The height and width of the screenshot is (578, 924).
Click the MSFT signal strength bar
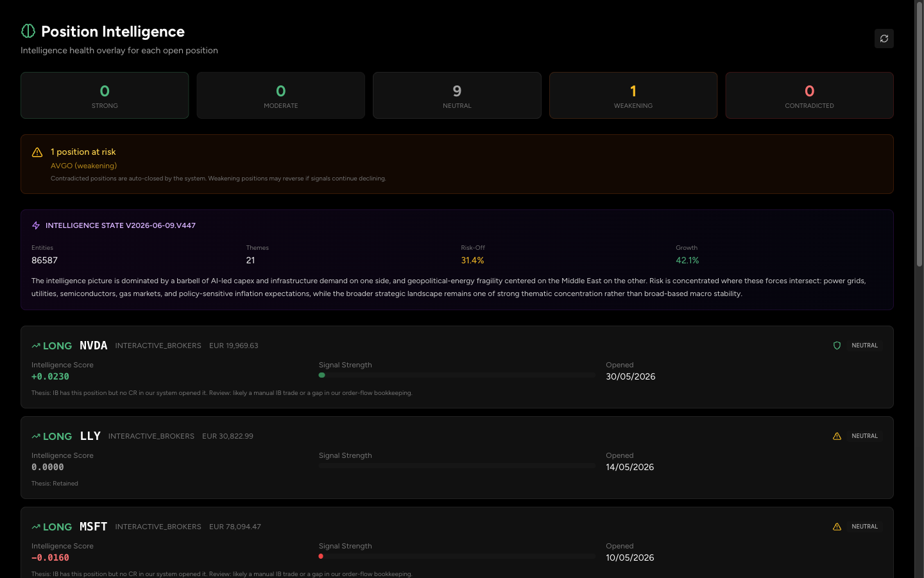pos(457,556)
